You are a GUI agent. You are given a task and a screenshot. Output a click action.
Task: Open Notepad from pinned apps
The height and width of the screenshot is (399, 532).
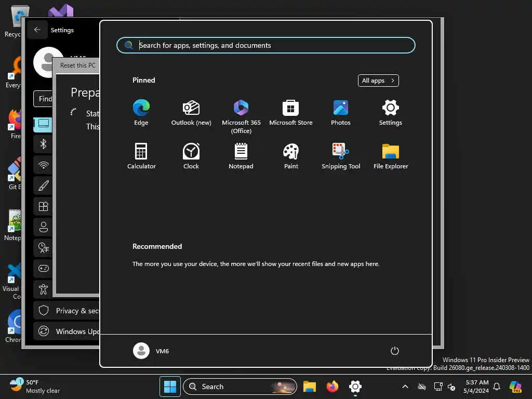(241, 156)
